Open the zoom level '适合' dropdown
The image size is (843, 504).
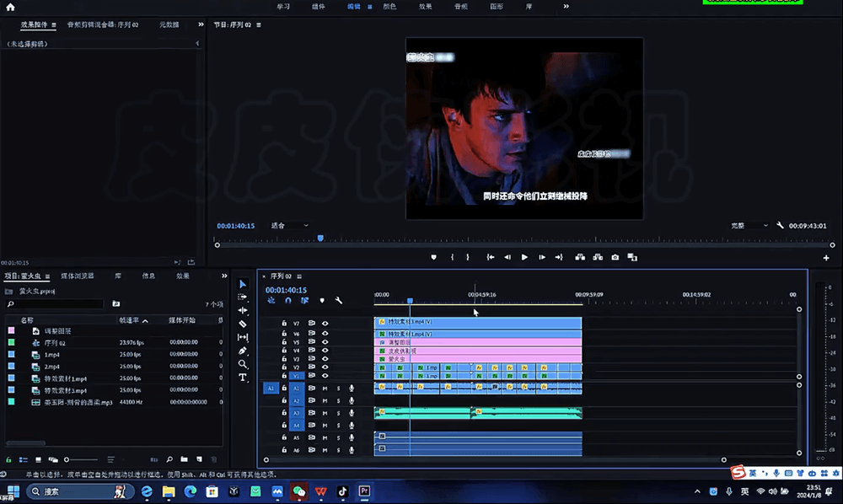point(289,226)
